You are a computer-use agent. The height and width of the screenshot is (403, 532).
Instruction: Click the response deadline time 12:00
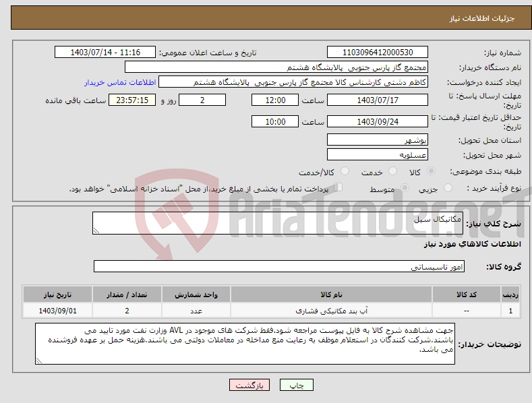(x=275, y=100)
